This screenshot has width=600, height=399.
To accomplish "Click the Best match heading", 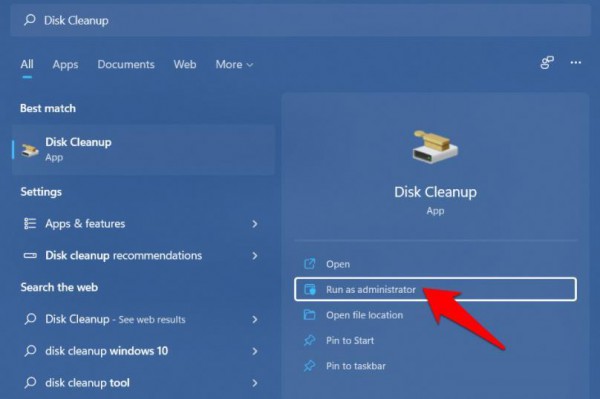I will pos(48,108).
